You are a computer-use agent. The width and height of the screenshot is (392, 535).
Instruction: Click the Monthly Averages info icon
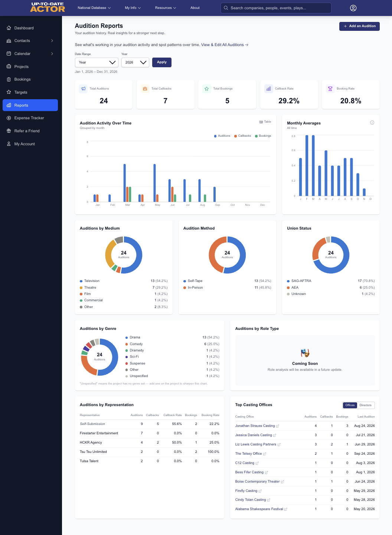(x=372, y=123)
